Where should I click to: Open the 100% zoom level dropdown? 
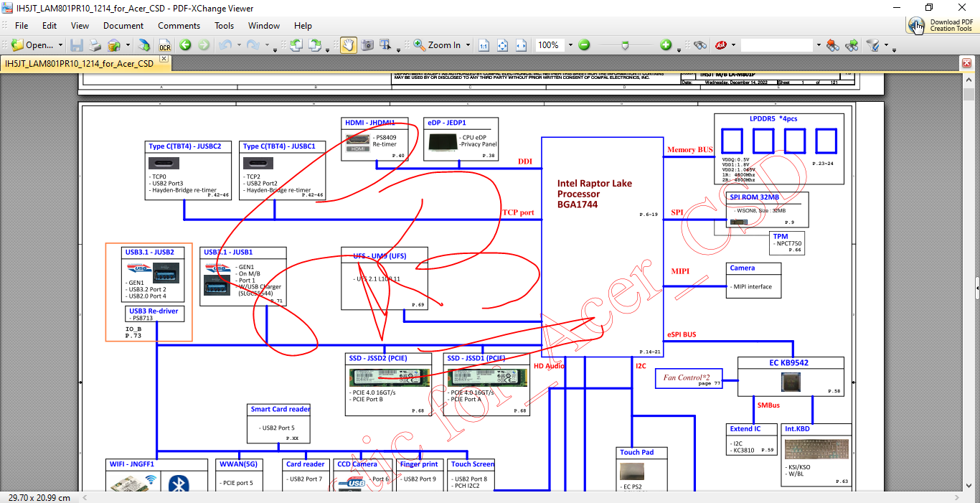[x=571, y=44]
